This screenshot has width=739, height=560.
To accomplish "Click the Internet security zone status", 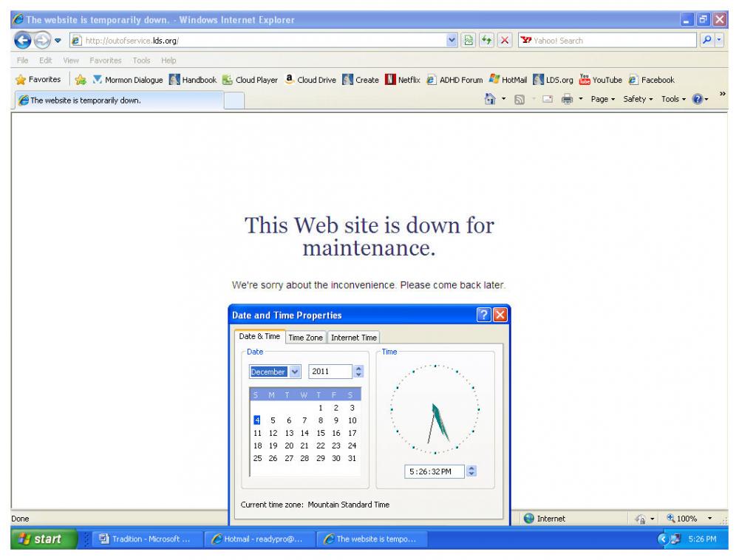I will (x=545, y=519).
